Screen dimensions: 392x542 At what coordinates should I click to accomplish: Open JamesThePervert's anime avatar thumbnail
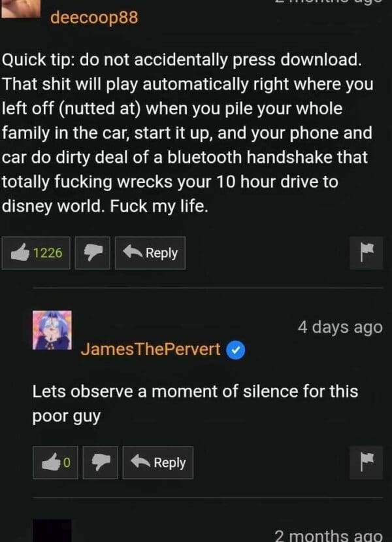click(52, 330)
